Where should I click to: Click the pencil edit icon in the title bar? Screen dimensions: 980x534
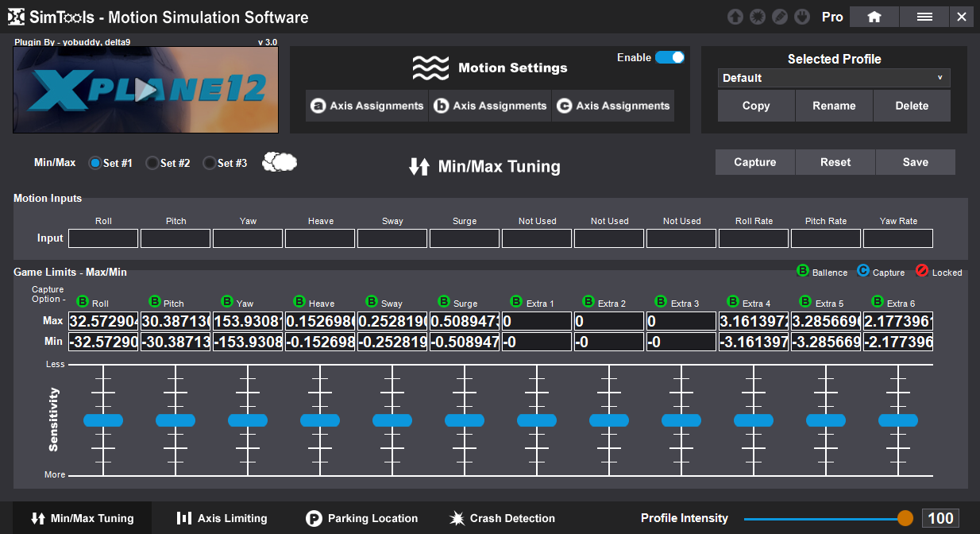pyautogui.click(x=779, y=16)
